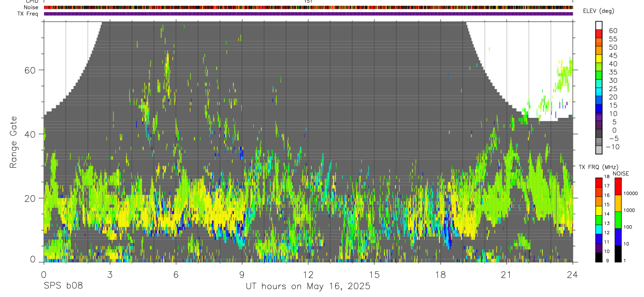Image resolution: width=644 pixels, height=297 pixels.
Task: Click TX FRQ legend label '16'
Action: tap(607, 195)
